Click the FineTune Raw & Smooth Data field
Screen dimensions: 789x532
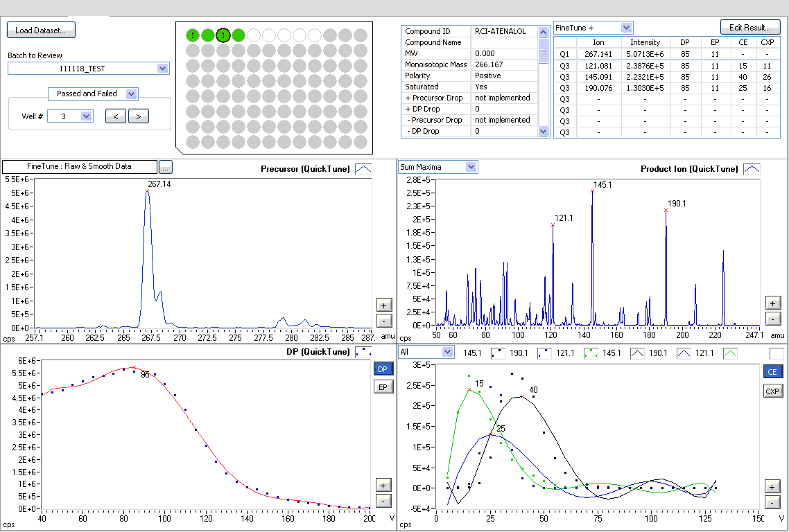(80, 166)
